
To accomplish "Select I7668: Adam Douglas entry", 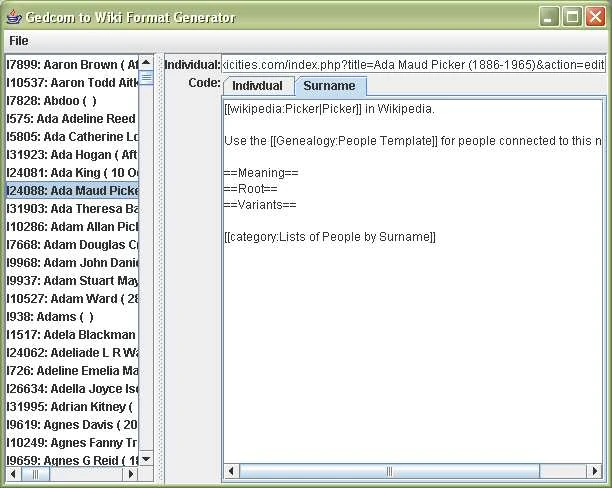I will (72, 244).
